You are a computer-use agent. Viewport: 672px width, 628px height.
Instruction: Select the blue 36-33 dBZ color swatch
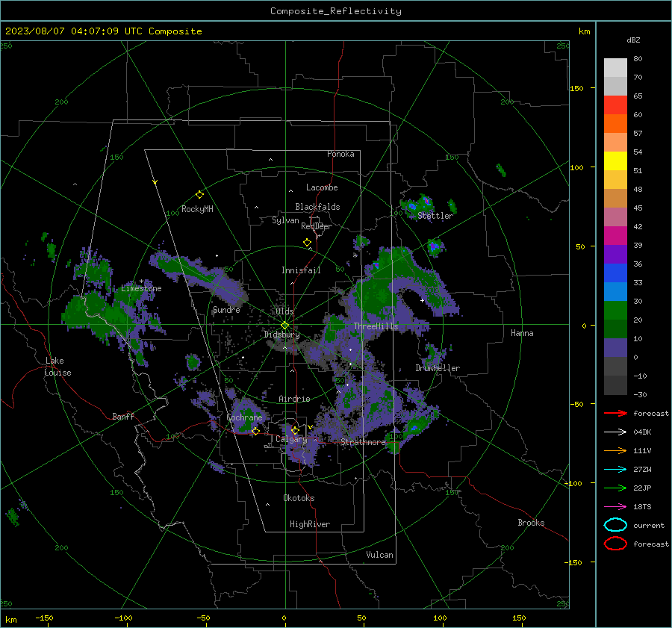click(x=615, y=273)
